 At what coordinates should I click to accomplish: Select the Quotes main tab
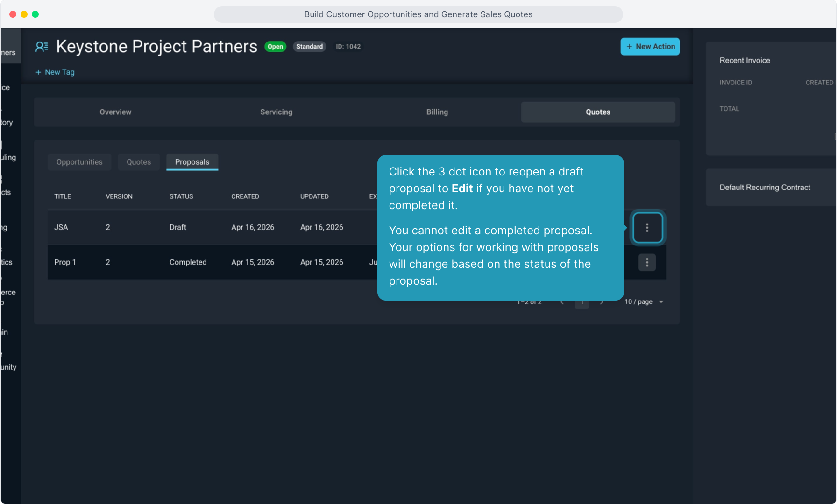[x=598, y=112]
